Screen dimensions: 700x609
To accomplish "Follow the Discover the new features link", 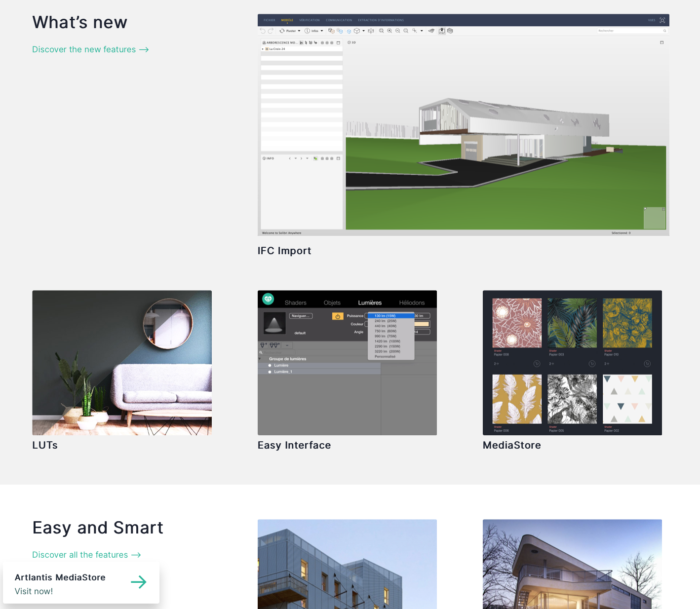I will point(90,49).
